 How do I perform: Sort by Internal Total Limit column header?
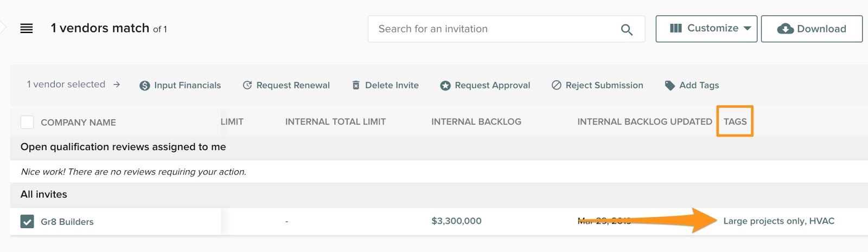335,122
